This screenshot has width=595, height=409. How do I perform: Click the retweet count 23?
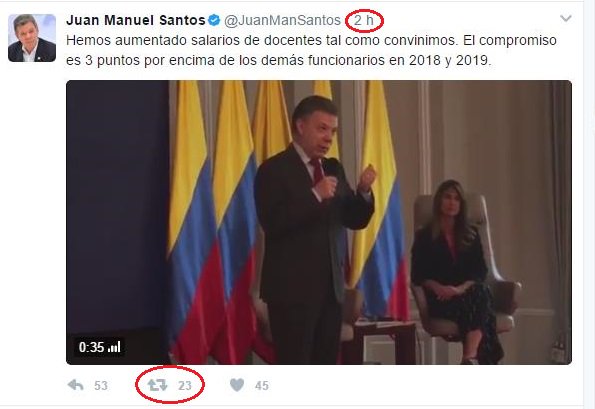coord(185,386)
